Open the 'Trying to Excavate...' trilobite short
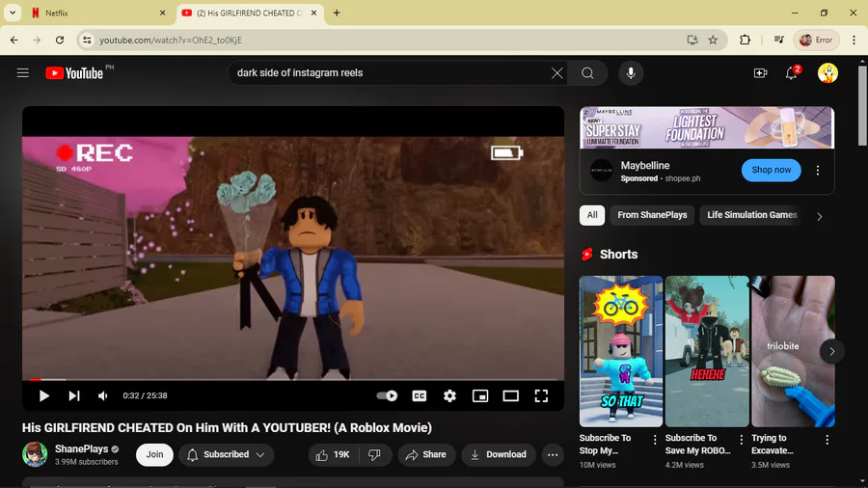868x488 pixels. pyautogui.click(x=793, y=351)
